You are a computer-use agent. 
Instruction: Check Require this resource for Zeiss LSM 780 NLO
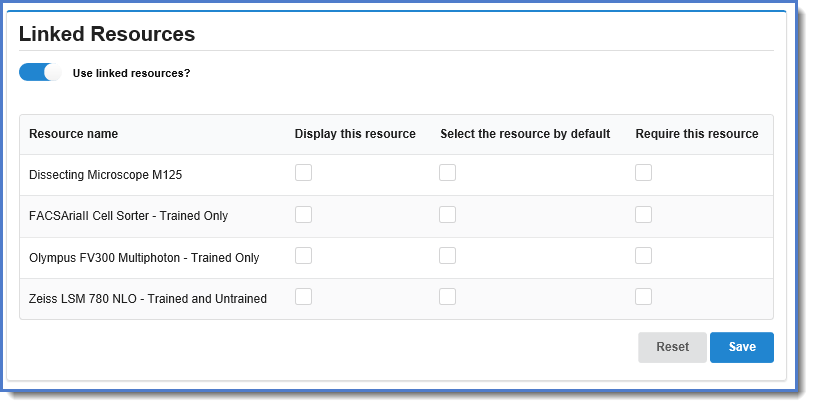click(x=644, y=297)
